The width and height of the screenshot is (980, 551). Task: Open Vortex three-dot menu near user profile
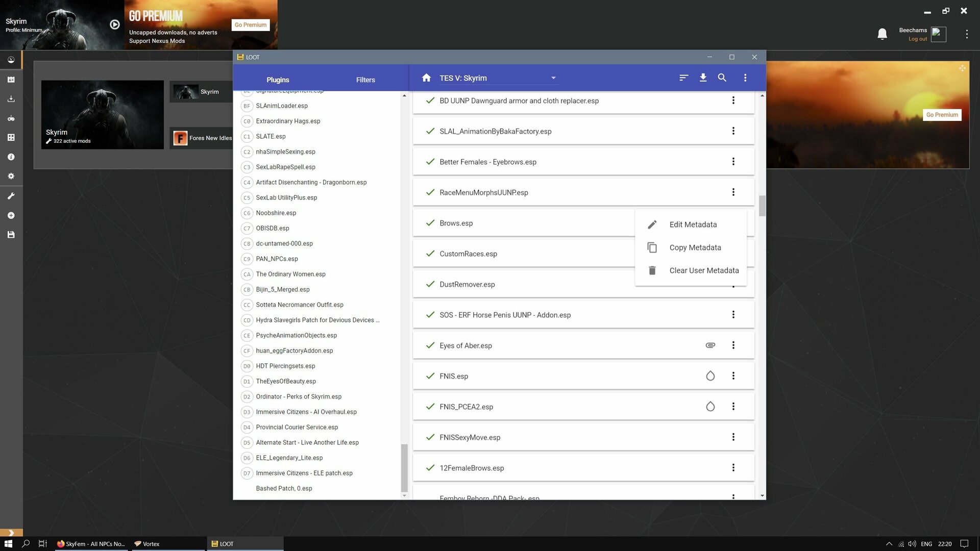[x=966, y=34]
